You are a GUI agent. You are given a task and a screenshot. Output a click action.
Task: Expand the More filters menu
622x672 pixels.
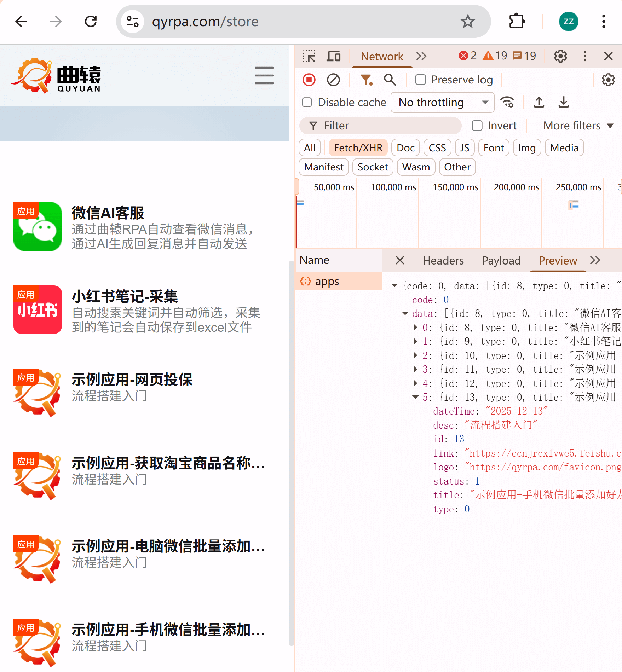(x=578, y=126)
